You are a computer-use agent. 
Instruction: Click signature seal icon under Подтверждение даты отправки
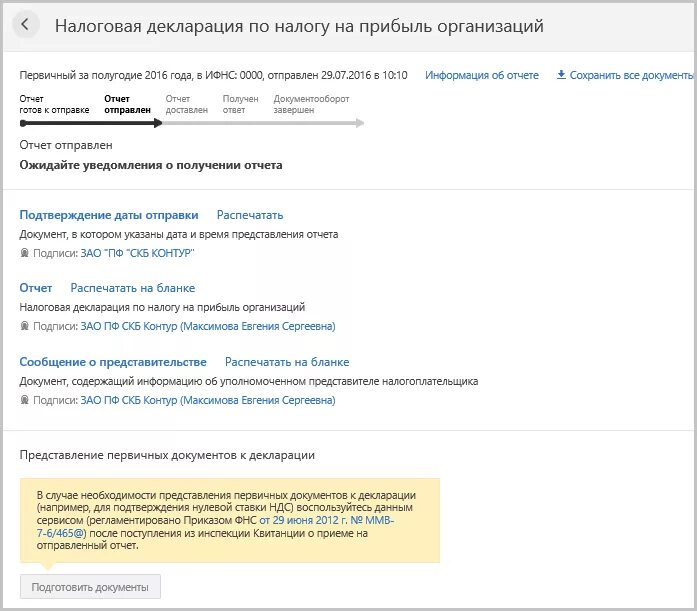(x=24, y=253)
